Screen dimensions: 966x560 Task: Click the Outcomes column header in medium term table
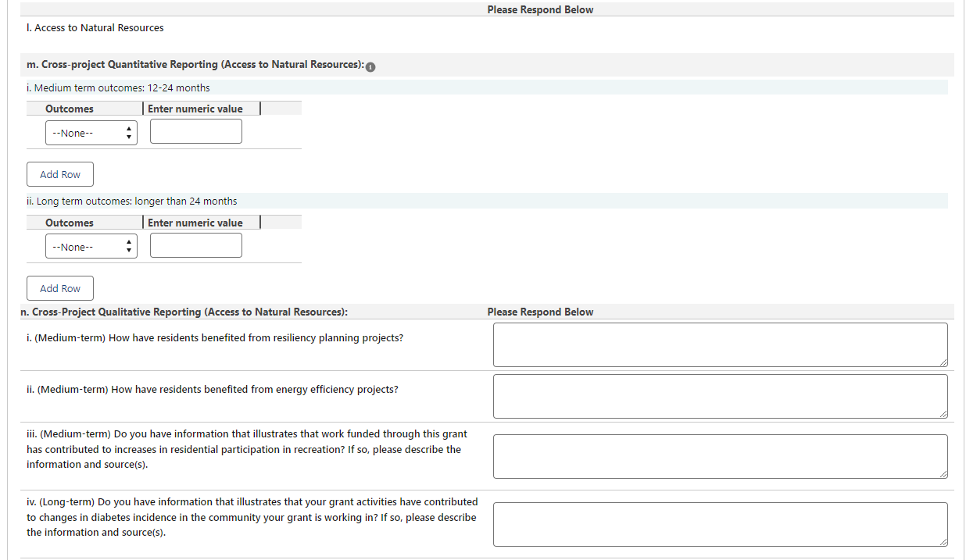click(70, 109)
